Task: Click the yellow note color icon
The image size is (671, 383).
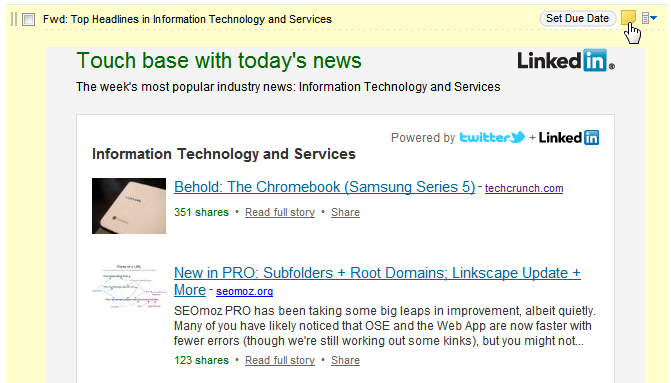Action: (628, 18)
